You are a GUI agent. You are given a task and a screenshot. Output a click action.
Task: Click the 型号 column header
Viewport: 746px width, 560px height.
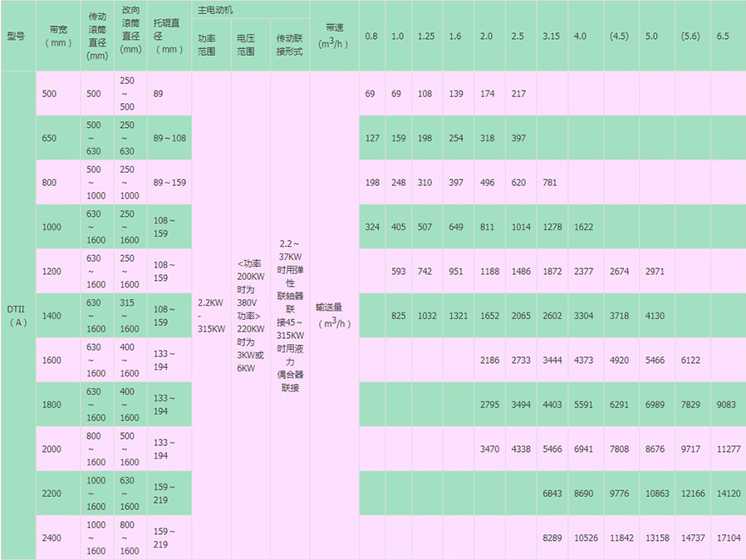tap(17, 37)
